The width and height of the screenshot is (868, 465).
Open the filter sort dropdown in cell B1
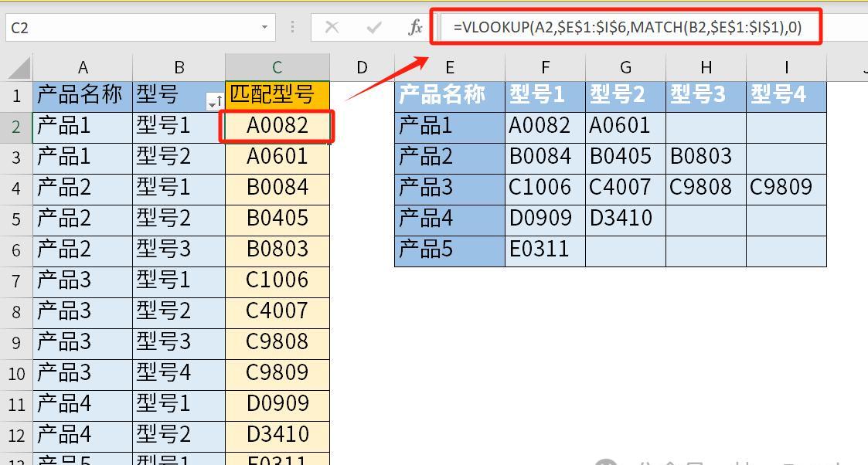tap(214, 101)
